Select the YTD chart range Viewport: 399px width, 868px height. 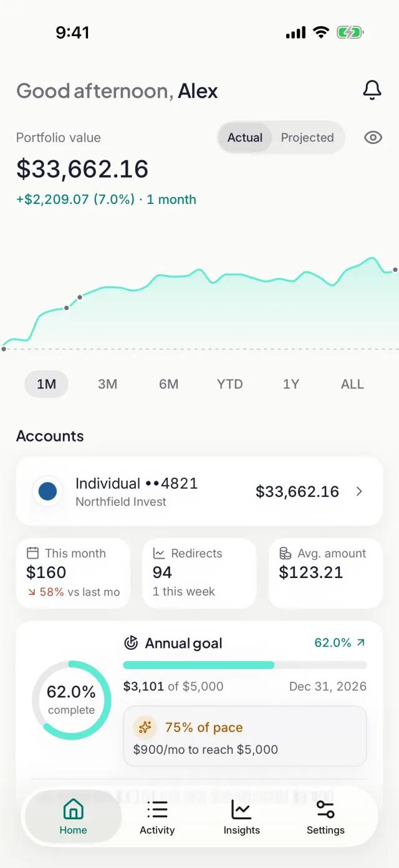click(230, 384)
